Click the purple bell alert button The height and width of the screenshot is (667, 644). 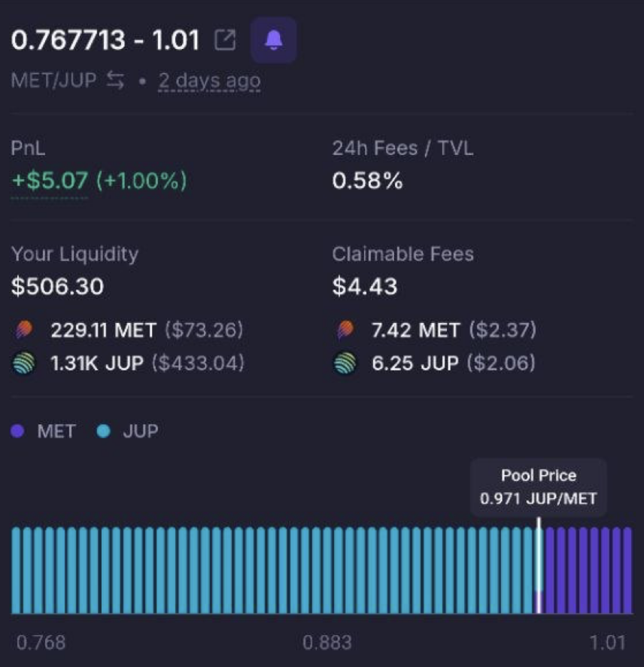tap(273, 40)
